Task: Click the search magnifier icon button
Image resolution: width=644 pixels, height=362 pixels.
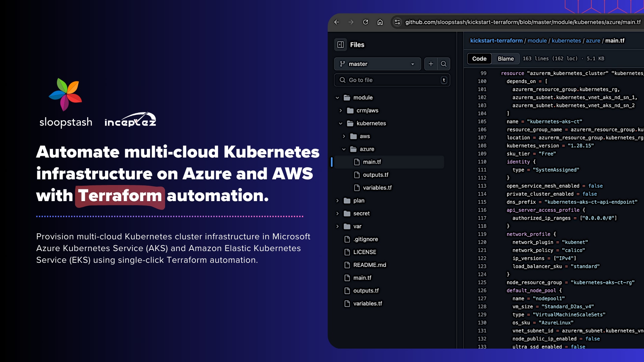Action: [x=443, y=64]
